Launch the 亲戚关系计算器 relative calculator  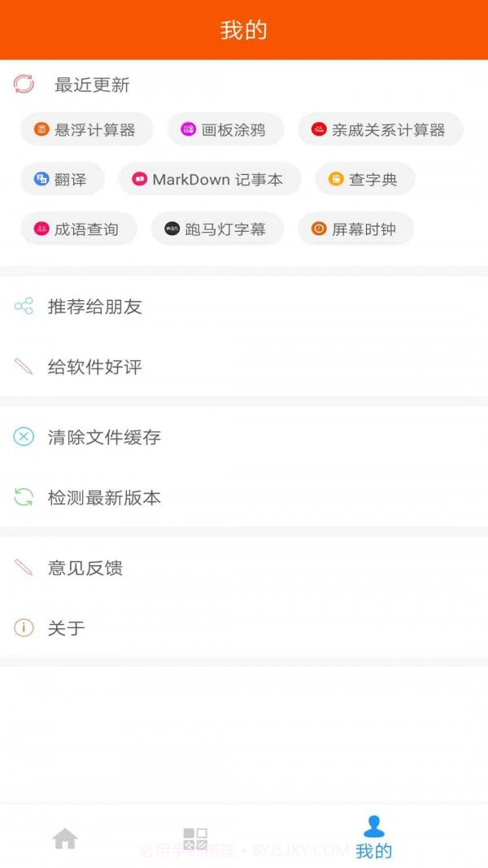(380, 129)
